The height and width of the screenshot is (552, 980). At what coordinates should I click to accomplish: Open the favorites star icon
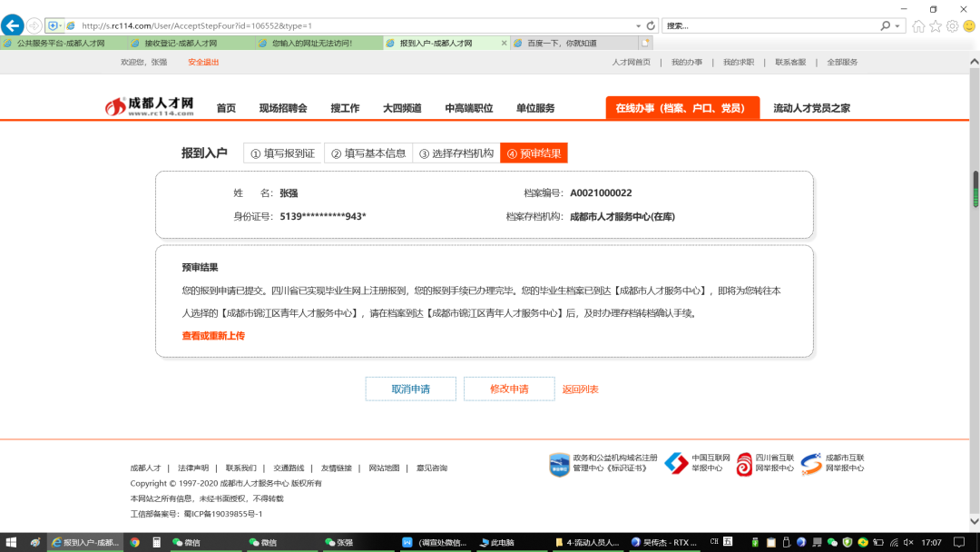pyautogui.click(x=935, y=26)
